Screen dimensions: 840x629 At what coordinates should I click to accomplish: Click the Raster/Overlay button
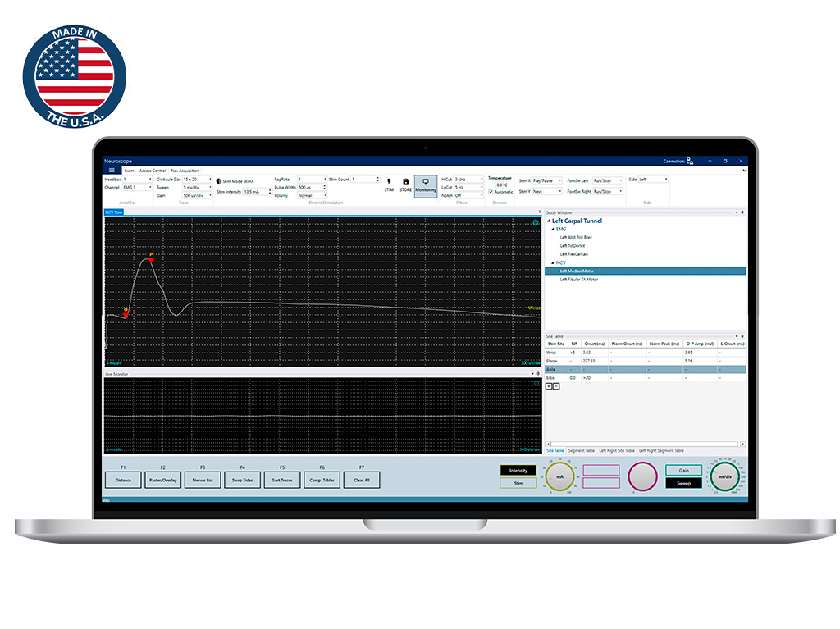[163, 480]
